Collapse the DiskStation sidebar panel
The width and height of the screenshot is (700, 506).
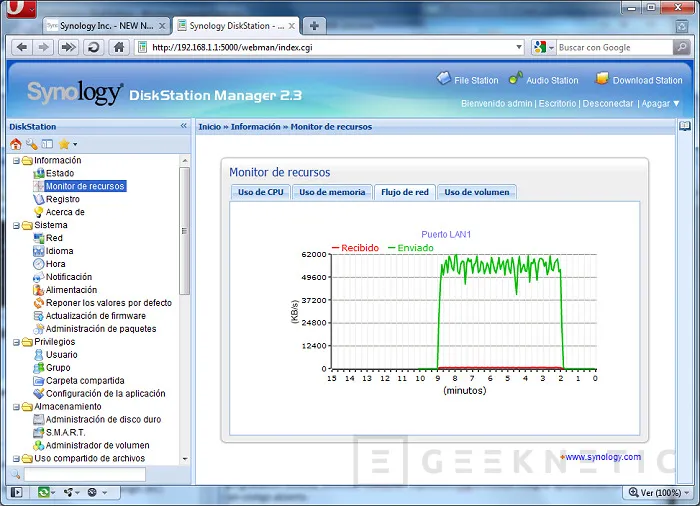coord(183,126)
